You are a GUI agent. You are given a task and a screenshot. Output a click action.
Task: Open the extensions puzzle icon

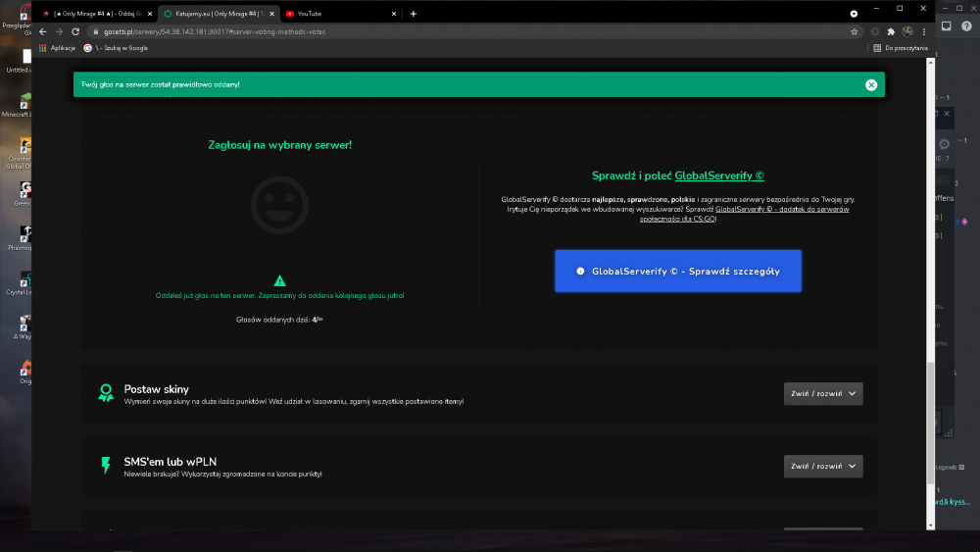pyautogui.click(x=891, y=32)
